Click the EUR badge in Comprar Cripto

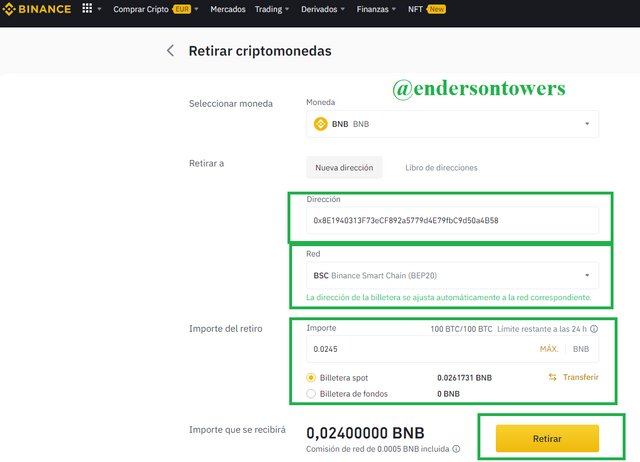tap(182, 9)
